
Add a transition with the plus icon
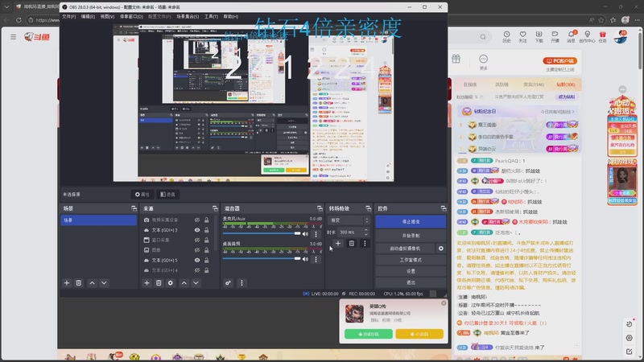338,244
